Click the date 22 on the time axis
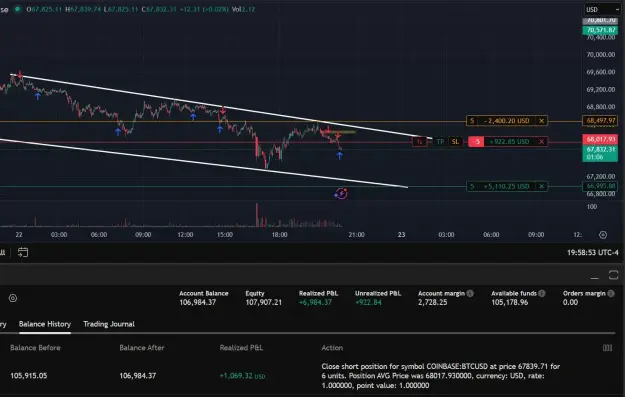This screenshot has width=625, height=397. (19, 235)
